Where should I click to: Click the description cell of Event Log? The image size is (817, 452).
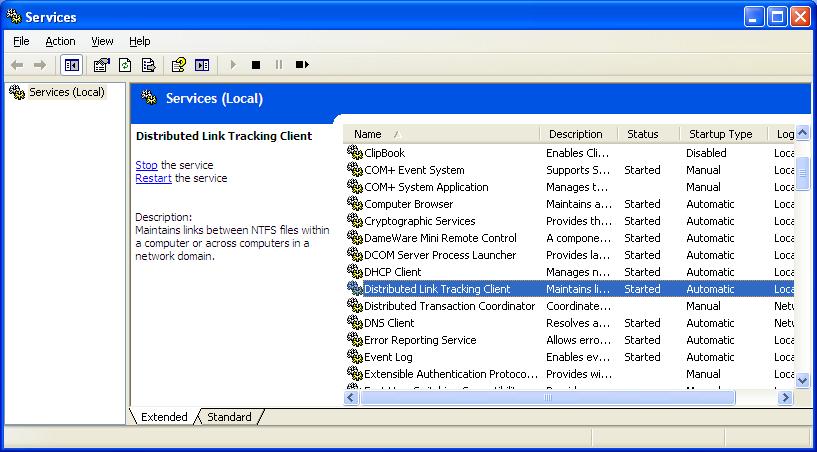[578, 357]
